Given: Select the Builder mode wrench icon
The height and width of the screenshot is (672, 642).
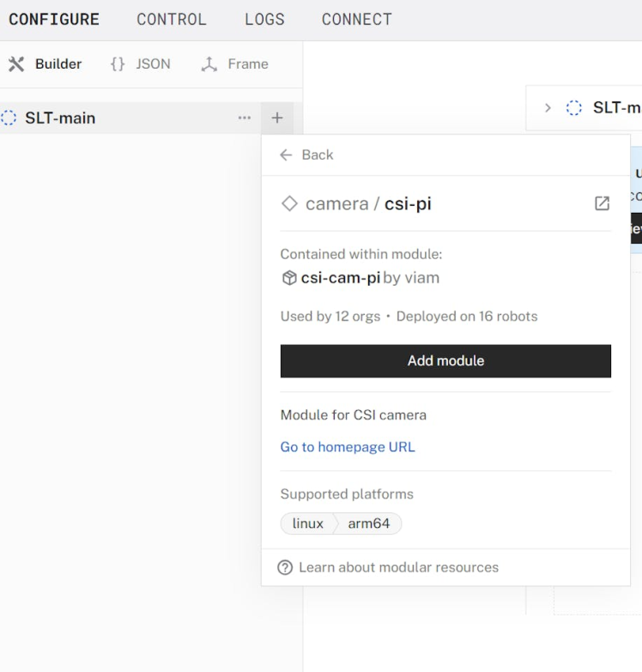Looking at the screenshot, I should click(16, 64).
